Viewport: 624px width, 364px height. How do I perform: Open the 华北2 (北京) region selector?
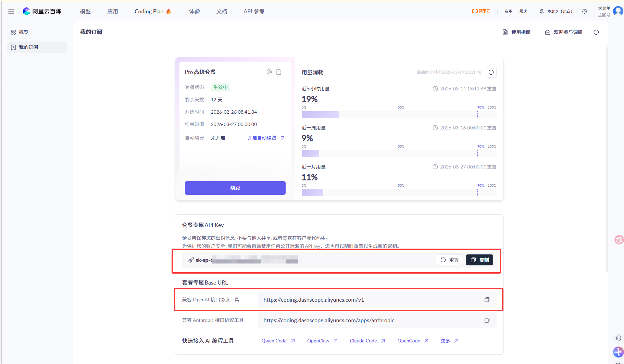tap(556, 11)
